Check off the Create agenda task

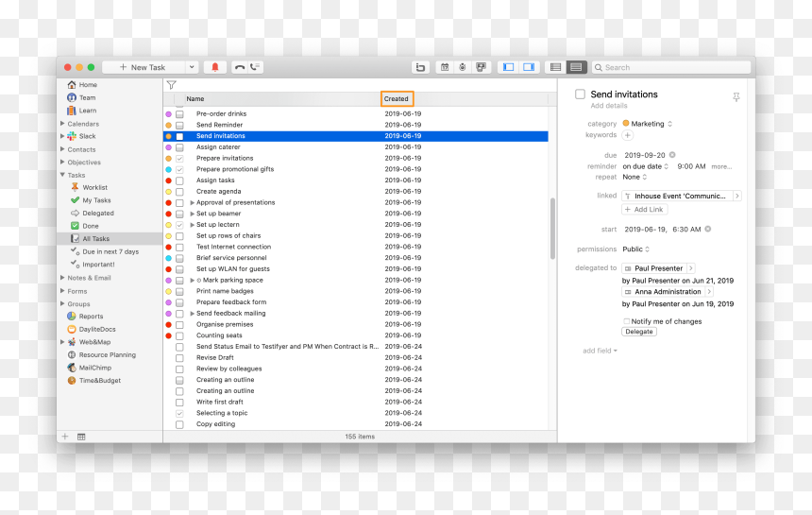[x=179, y=192]
